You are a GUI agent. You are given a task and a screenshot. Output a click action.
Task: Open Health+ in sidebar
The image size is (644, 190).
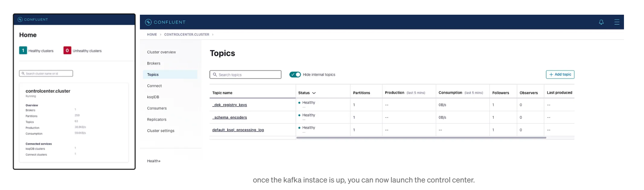click(154, 161)
